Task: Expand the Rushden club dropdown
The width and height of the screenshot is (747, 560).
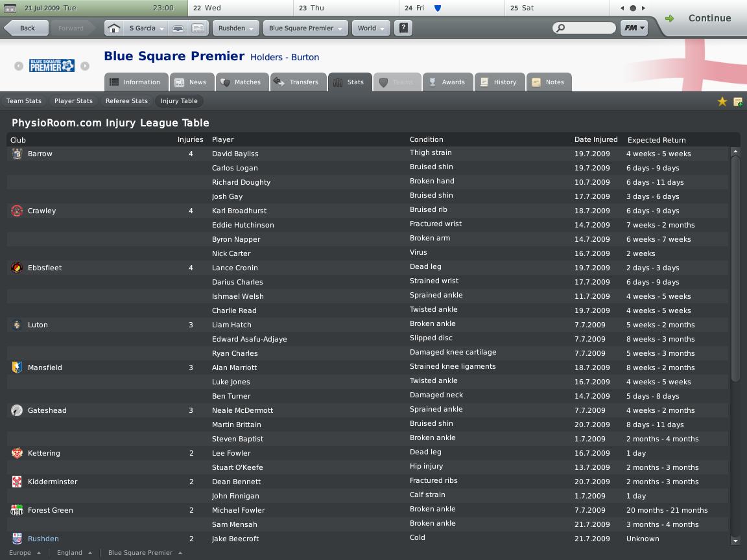Action: point(236,29)
